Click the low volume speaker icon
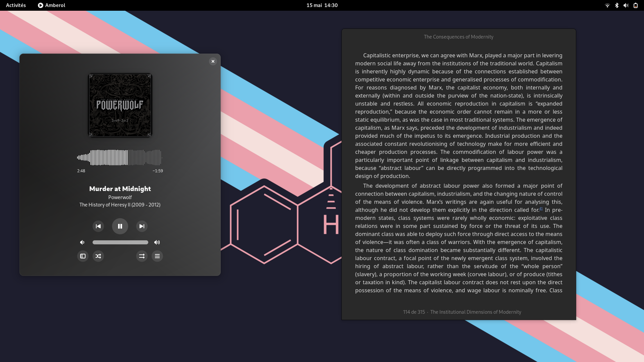The height and width of the screenshot is (362, 644). click(82, 242)
